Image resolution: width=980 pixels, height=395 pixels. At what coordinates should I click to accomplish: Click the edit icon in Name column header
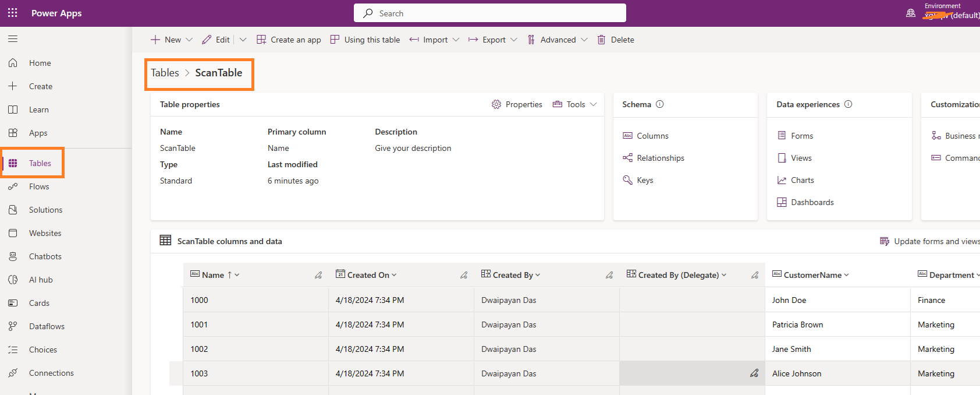coord(318,275)
